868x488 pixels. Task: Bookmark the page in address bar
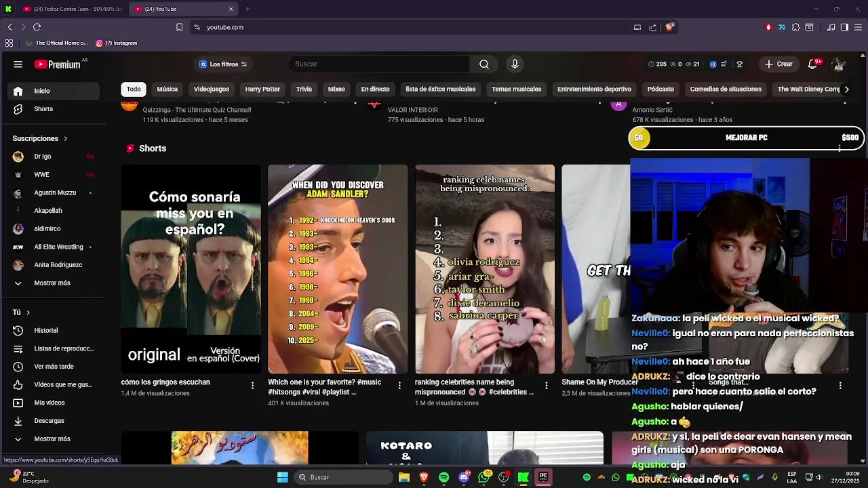point(179,27)
